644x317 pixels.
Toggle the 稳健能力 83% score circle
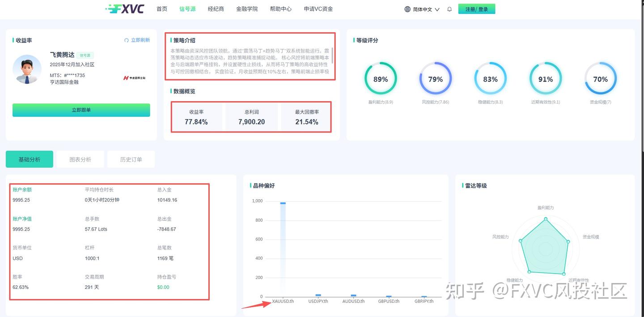(x=490, y=78)
